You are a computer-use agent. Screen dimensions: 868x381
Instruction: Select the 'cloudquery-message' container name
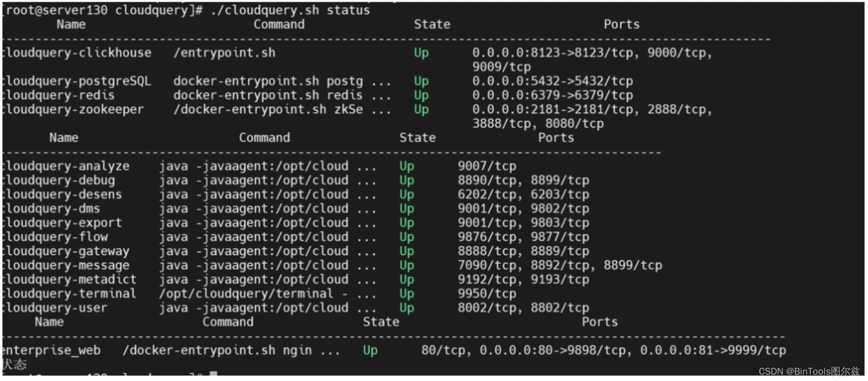click(66, 266)
